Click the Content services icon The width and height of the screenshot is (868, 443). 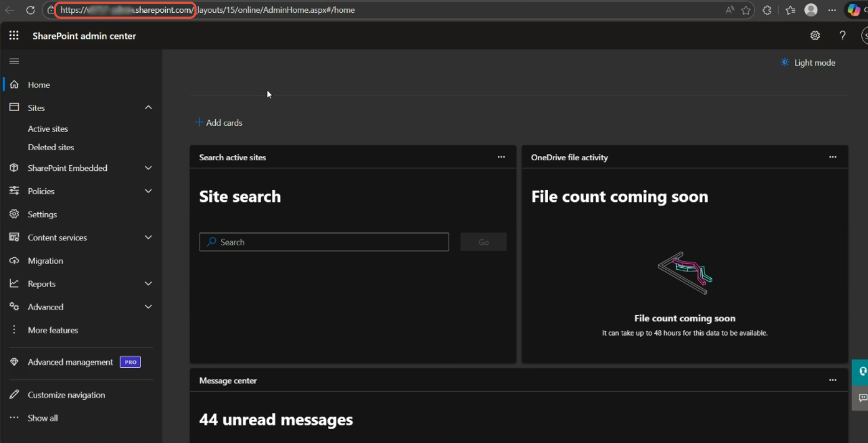pyautogui.click(x=14, y=237)
